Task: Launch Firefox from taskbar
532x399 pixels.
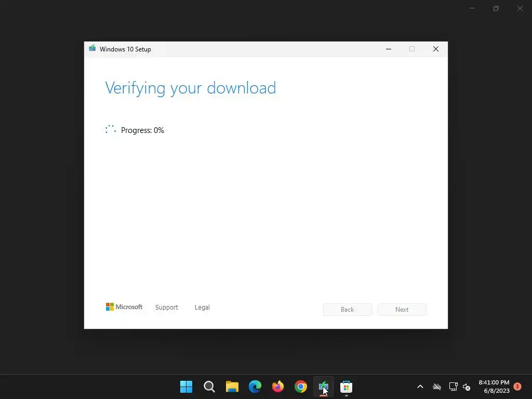Action: 278,387
